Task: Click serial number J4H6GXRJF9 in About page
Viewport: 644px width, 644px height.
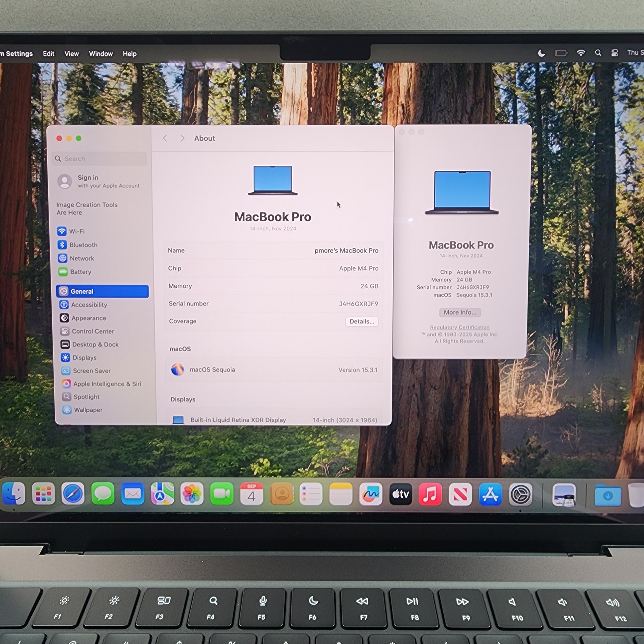Action: click(358, 304)
